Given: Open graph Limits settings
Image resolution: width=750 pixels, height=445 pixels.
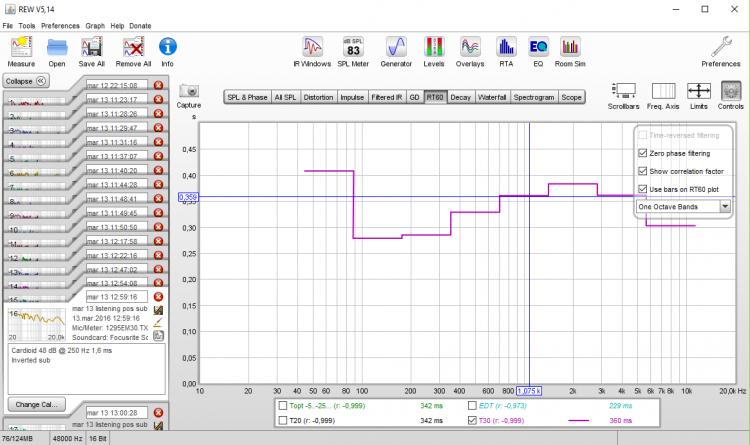Looking at the screenshot, I should point(698,96).
